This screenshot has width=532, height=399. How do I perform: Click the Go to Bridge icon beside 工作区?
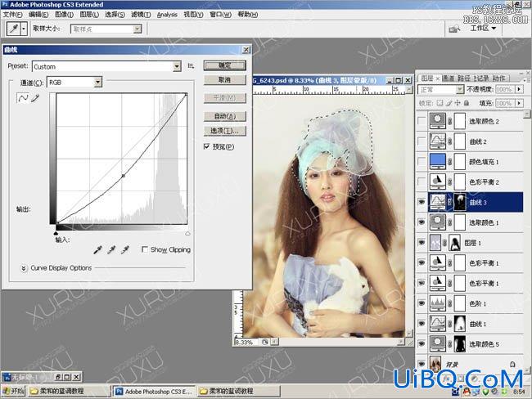(454, 29)
